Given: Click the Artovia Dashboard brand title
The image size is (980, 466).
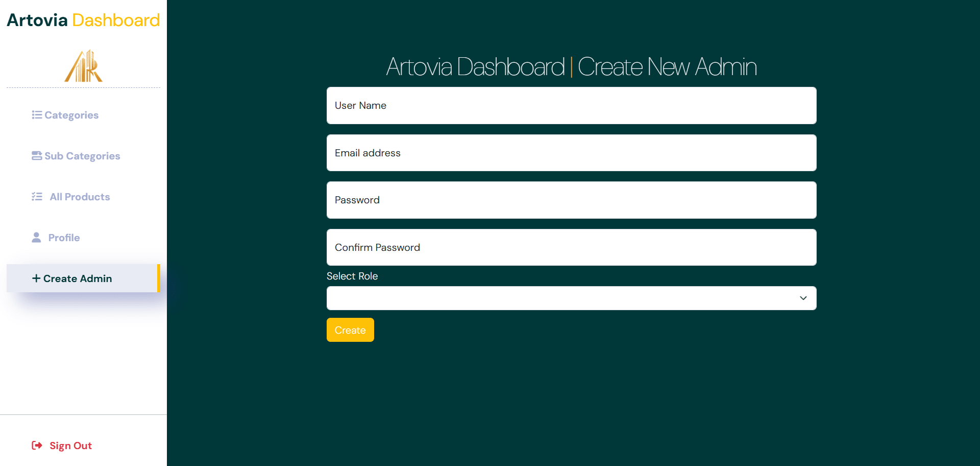Looking at the screenshot, I should point(83,20).
